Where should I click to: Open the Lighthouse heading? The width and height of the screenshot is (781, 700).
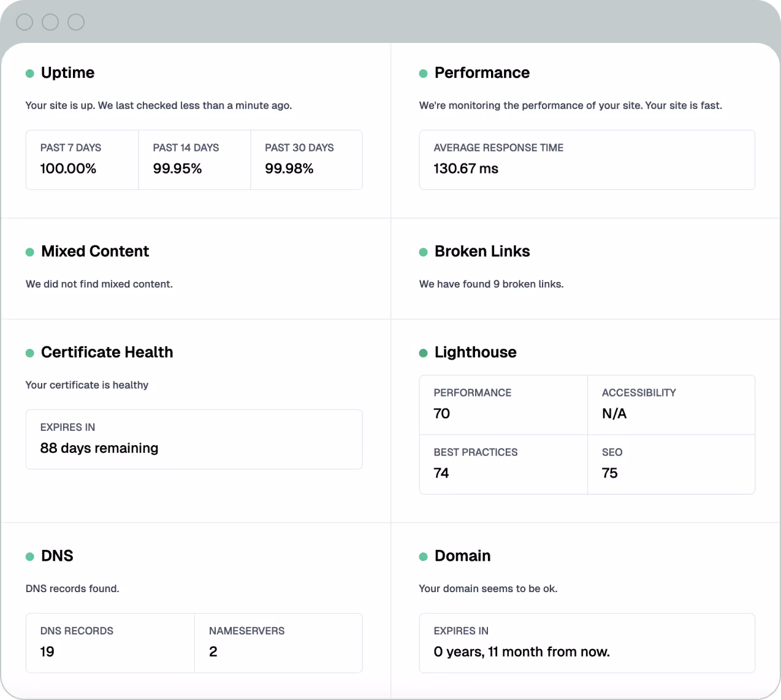[x=475, y=352]
